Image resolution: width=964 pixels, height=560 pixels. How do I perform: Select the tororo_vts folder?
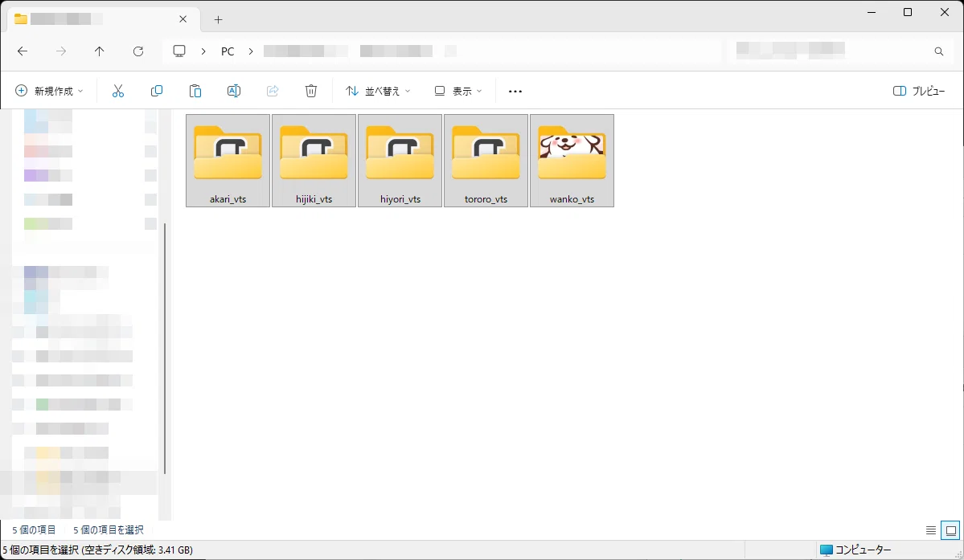click(486, 161)
